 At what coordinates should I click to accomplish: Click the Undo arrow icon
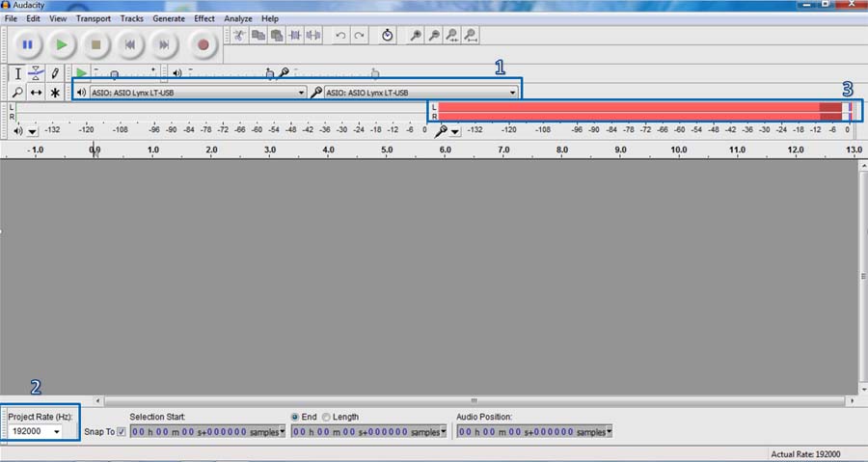[x=339, y=36]
